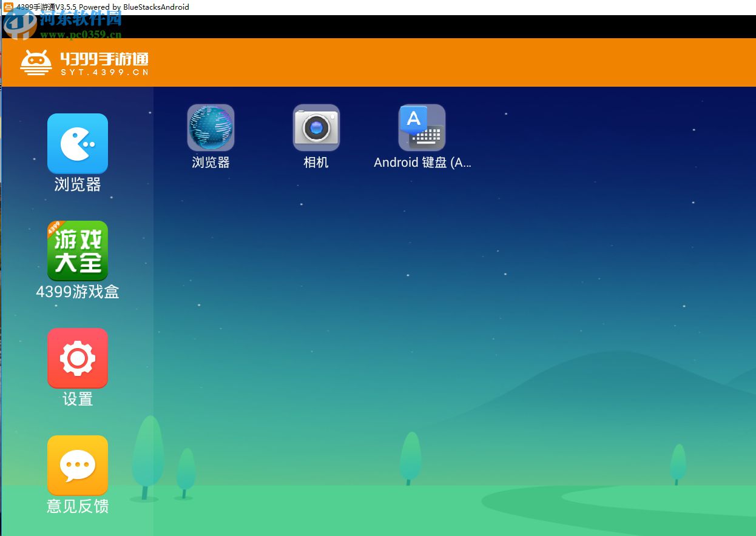Click the 设置 text label
Screen dimensions: 756x536
pos(78,400)
